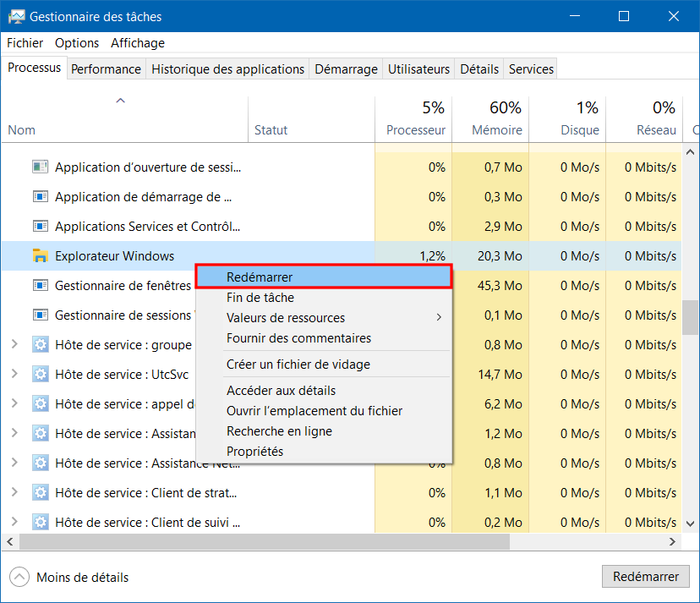Expand the Hôte de service : Client de strat row
This screenshot has height=603, width=700.
point(14,491)
